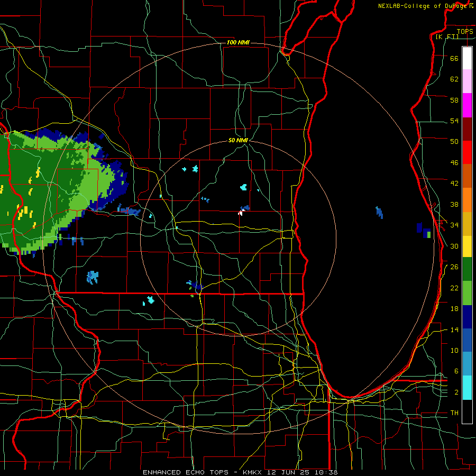
Task: Click the '50 NMI' range ring label
Action: [239, 140]
